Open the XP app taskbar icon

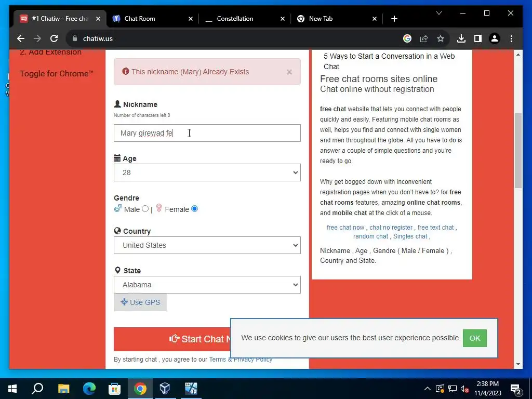click(191, 389)
